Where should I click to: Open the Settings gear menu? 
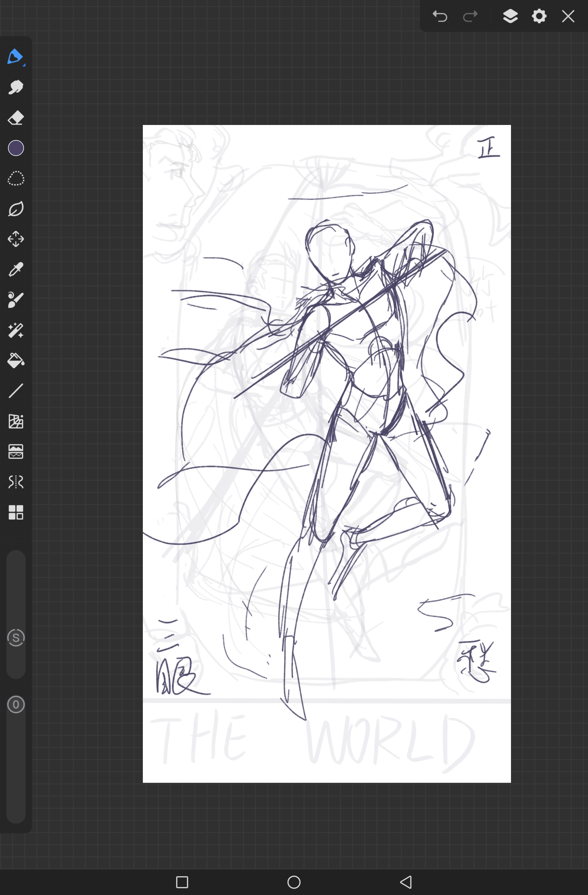pos(539,16)
